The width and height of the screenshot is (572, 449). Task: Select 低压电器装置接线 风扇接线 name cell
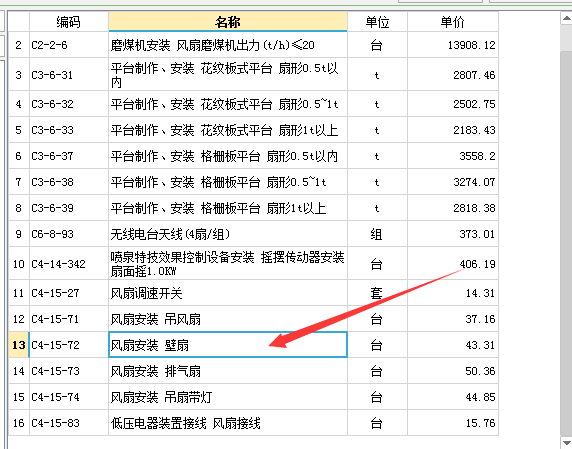point(228,422)
